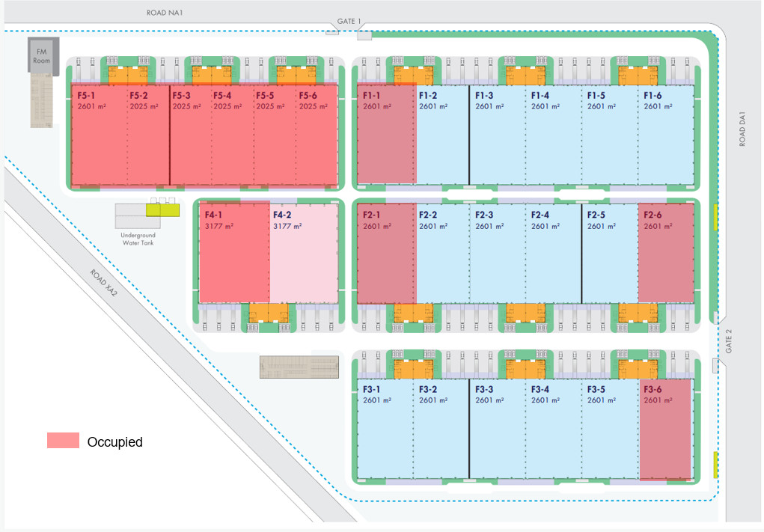
Task: Pick unit F3-5 block
Action: click(610, 429)
